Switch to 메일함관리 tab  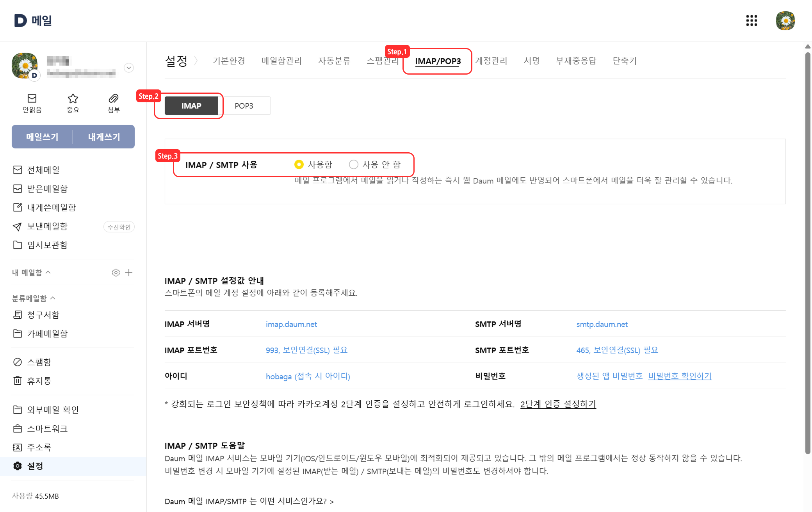(281, 61)
